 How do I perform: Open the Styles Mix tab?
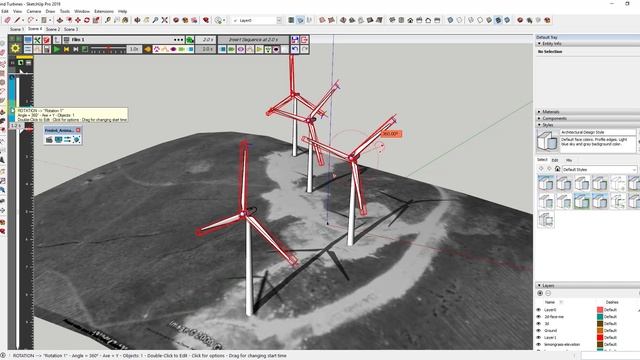pos(569,160)
